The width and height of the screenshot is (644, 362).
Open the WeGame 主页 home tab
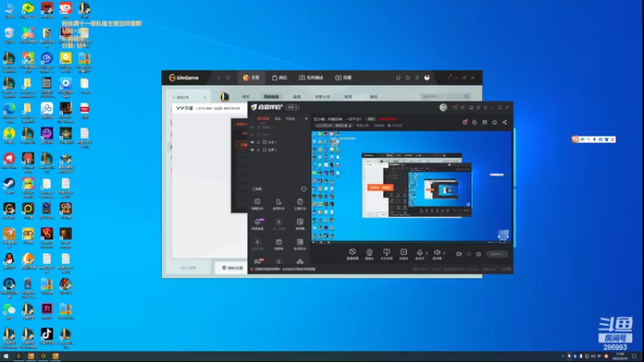tap(251, 77)
